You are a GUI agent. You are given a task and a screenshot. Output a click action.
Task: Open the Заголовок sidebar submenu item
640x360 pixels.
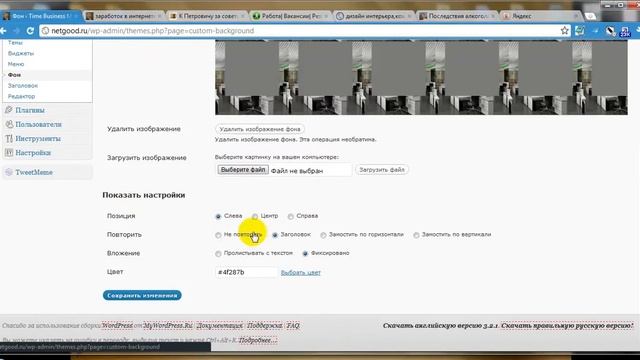click(23, 86)
